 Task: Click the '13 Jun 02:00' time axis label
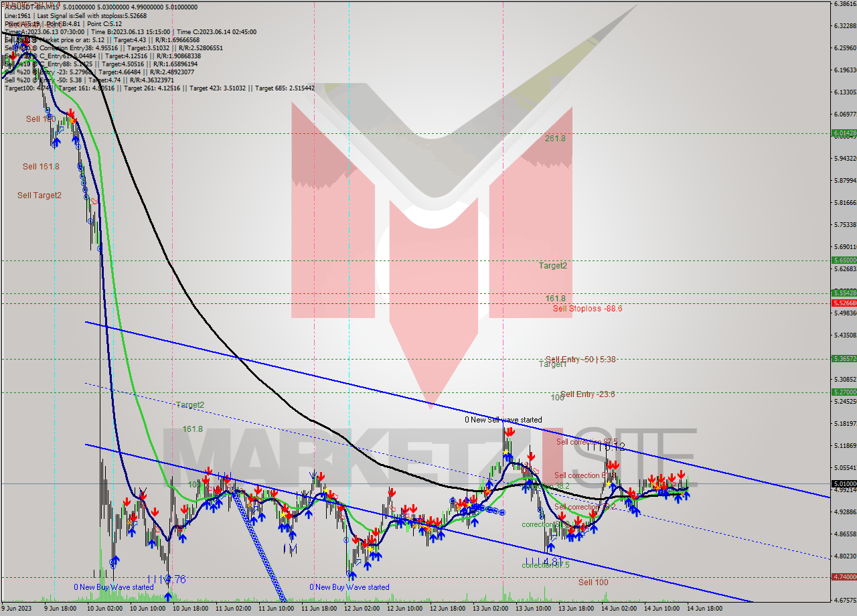coord(491,609)
